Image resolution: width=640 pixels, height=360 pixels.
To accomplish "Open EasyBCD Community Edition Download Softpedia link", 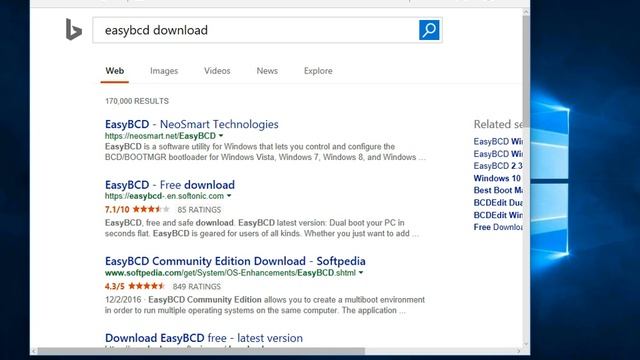I will pyautogui.click(x=235, y=261).
